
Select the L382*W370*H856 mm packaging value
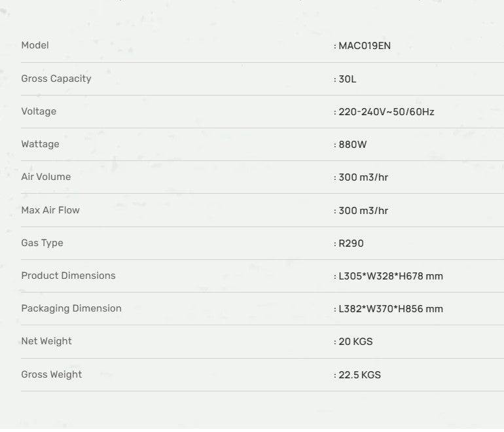click(x=390, y=309)
